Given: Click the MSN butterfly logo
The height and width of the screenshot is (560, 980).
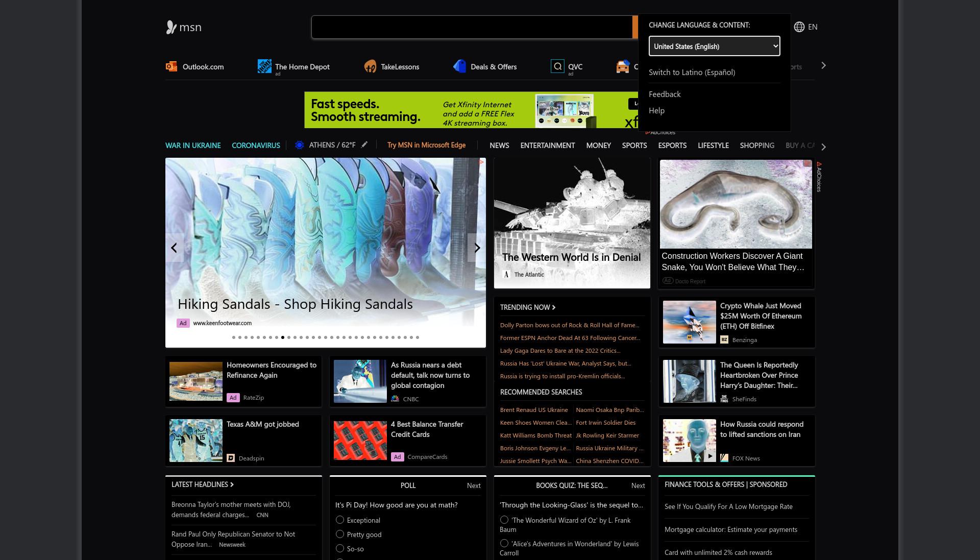Looking at the screenshot, I should [171, 27].
